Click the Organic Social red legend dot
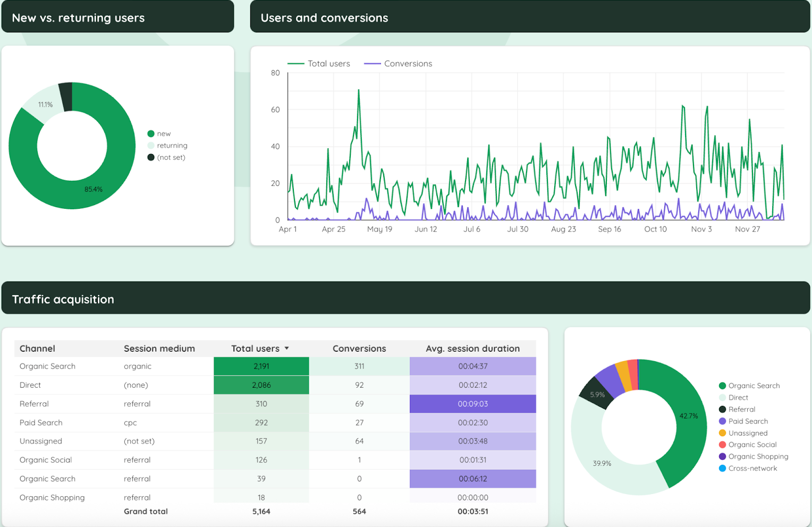 point(722,445)
